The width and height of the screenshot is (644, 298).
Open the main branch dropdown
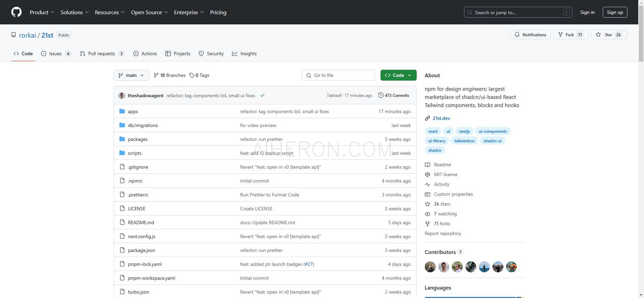pyautogui.click(x=131, y=75)
